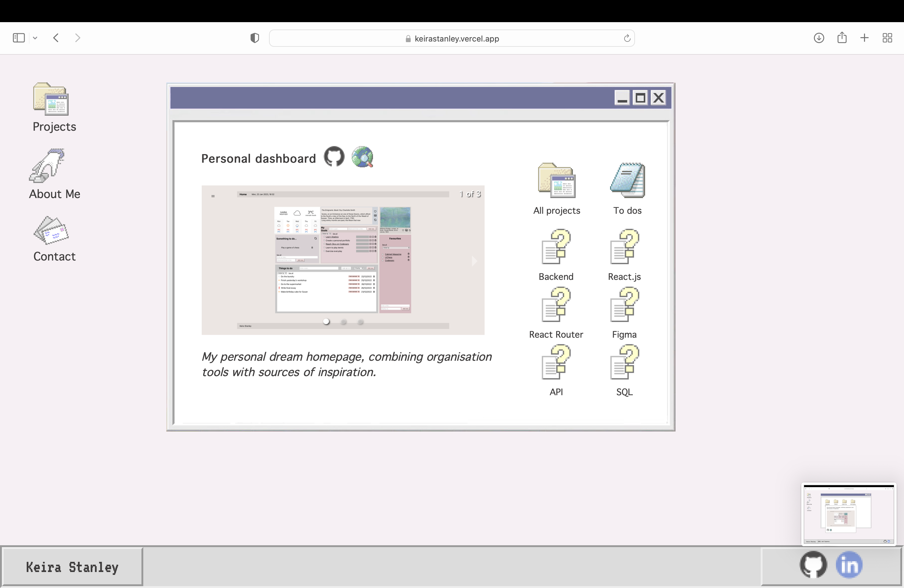Expand Safari sidebar options dropdown arrow
Viewport: 904px width, 588px height.
click(x=35, y=38)
